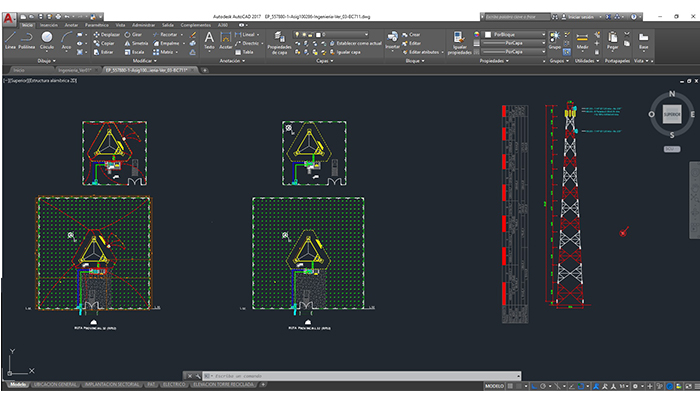Click the ViewCube SUPERIOR face
The image size is (700, 402).
[672, 116]
